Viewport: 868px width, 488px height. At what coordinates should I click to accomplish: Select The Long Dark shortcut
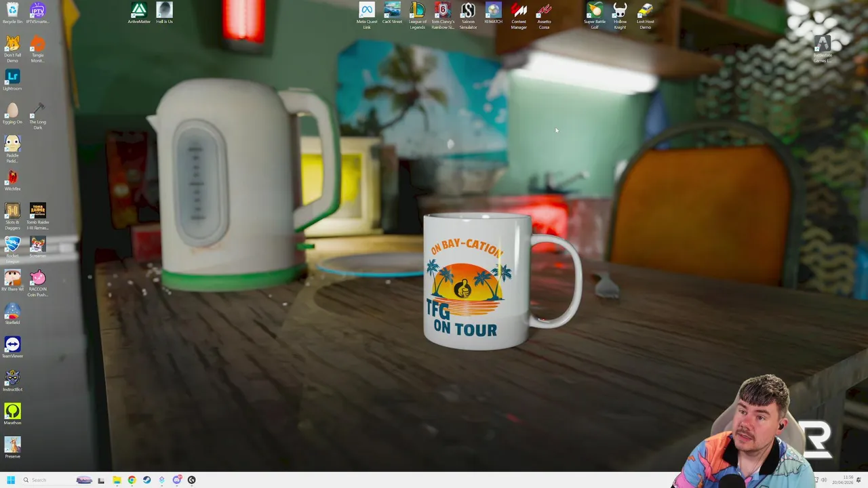click(37, 117)
